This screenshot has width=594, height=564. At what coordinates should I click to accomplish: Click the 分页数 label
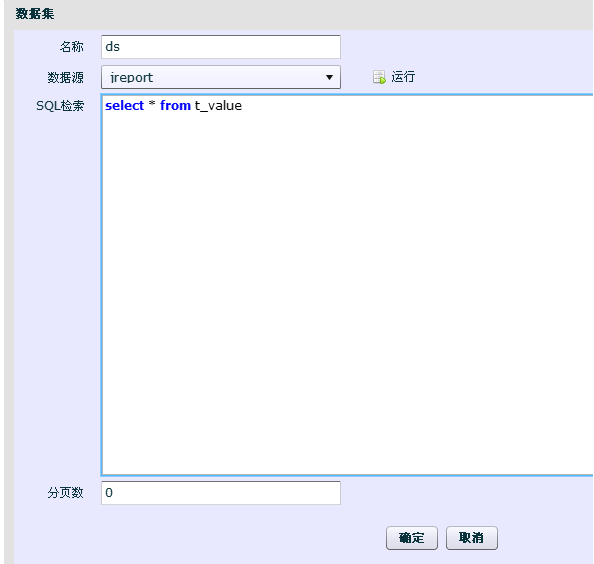click(66, 493)
